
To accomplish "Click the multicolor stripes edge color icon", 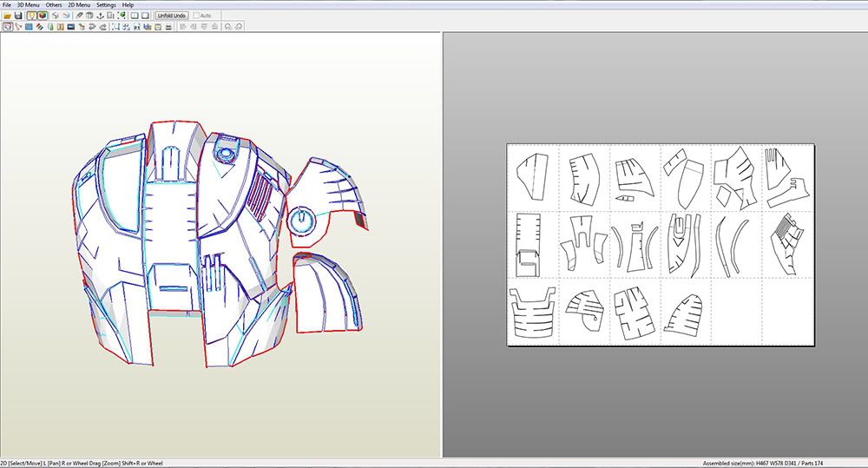I will 39,27.
